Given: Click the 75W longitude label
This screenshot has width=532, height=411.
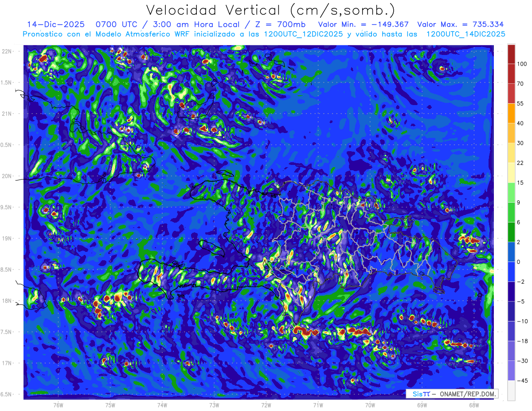Looking at the screenshot, I should [110, 405].
